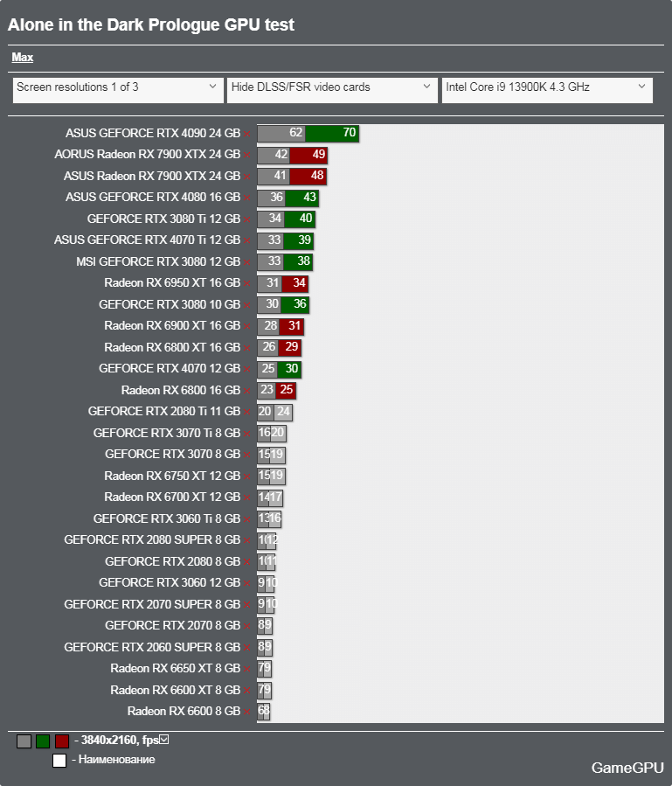The image size is (672, 786).
Task: Remove Radeon RX 6950 XT using red X
Action: [x=247, y=284]
